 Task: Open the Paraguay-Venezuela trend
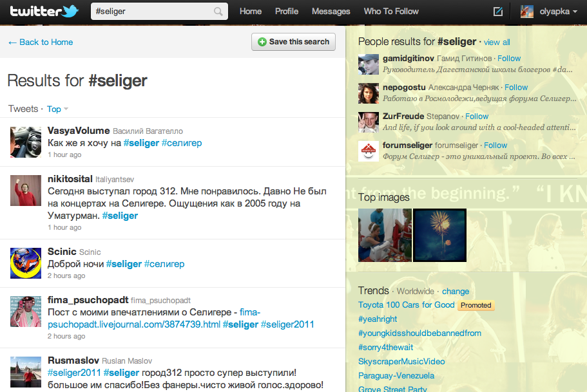pyautogui.click(x=396, y=375)
